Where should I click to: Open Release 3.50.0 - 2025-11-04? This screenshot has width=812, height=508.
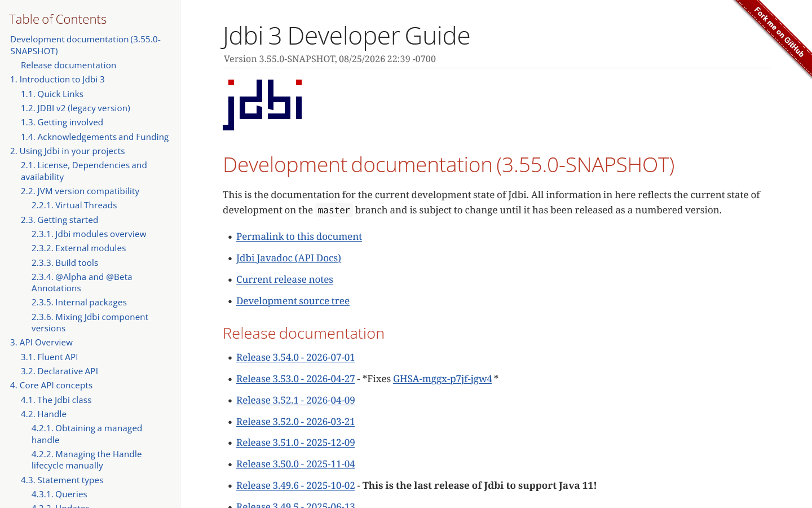click(295, 464)
